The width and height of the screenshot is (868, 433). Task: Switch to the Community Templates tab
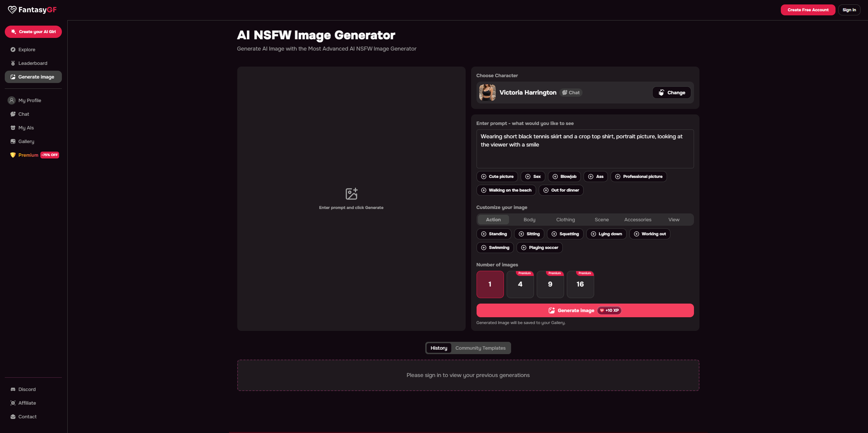(x=481, y=348)
